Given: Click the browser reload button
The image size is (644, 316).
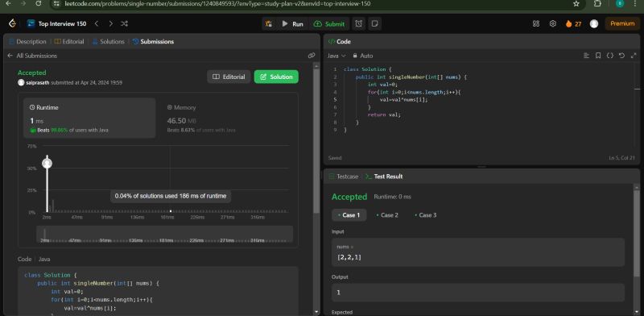Looking at the screenshot, I should tap(38, 4).
